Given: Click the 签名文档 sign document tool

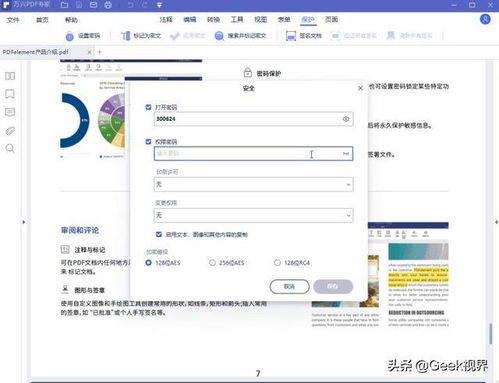Looking at the screenshot, I should [x=304, y=36].
